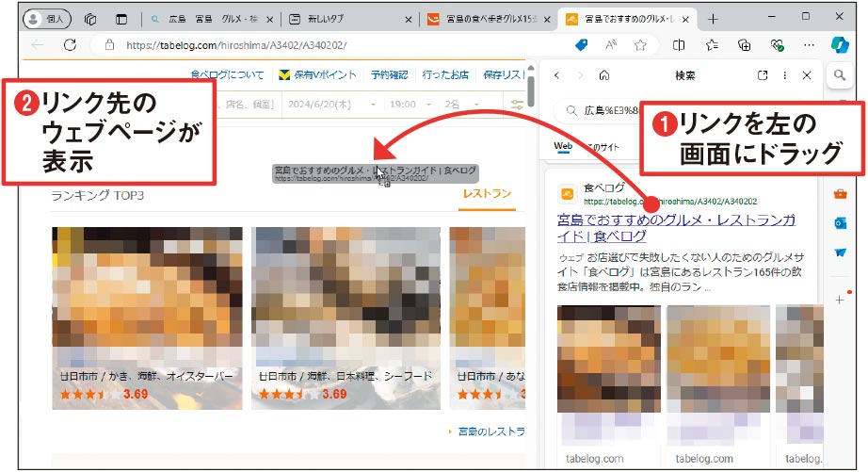
Task: Reload the current page
Action: pyautogui.click(x=70, y=45)
